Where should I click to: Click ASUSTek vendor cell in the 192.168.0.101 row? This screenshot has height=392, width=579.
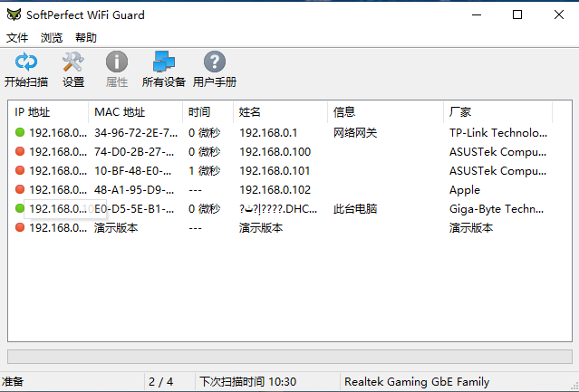pyautogui.click(x=497, y=171)
